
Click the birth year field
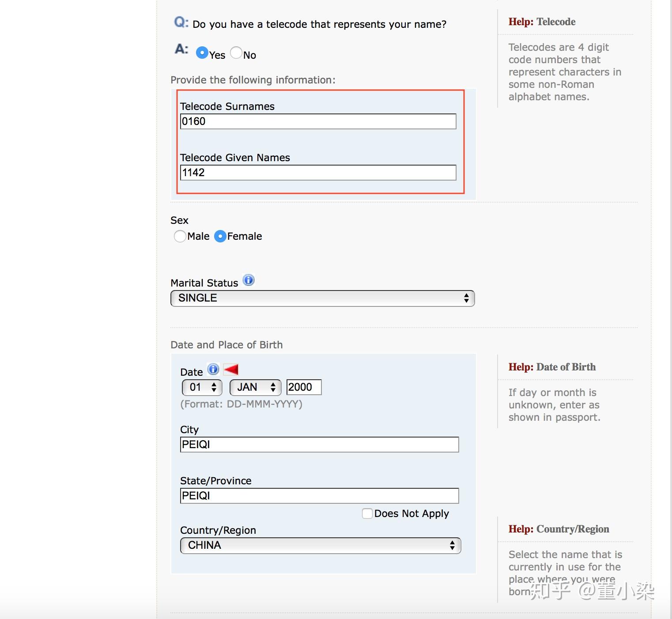tap(304, 387)
